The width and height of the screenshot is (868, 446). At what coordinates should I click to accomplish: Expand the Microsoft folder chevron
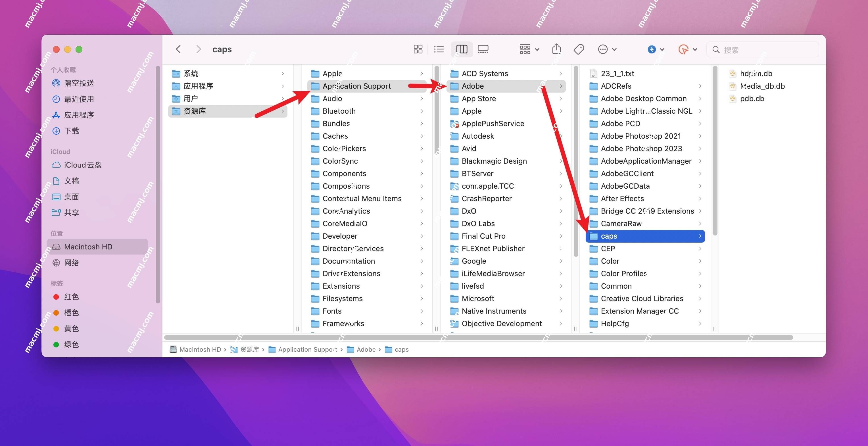(561, 298)
